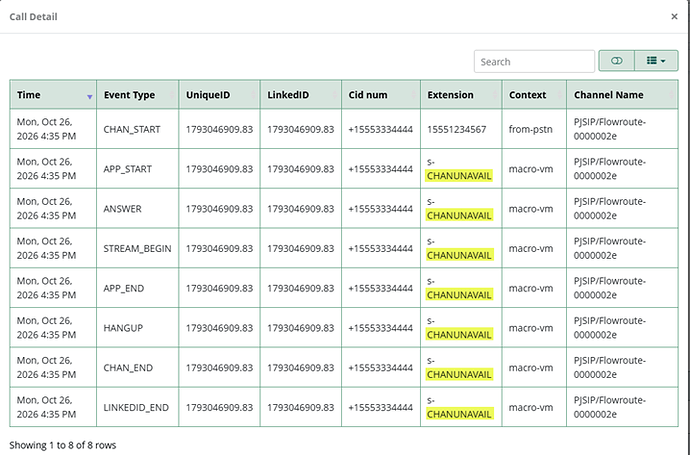
Task: Sort by the LinkedID column header
Action: click(301, 95)
